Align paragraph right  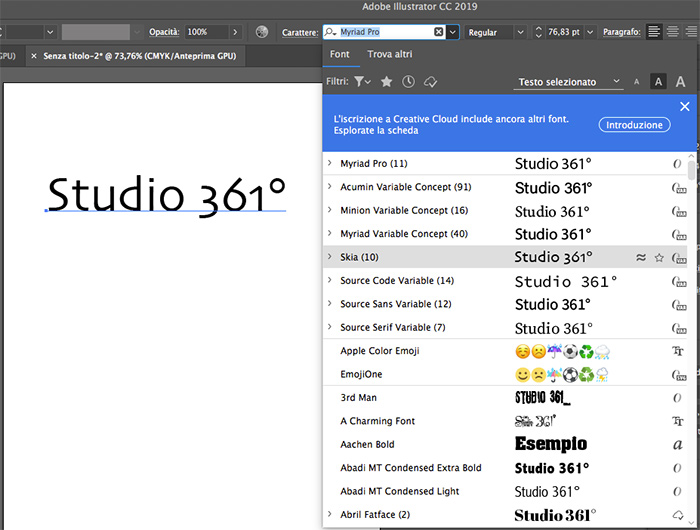691,32
